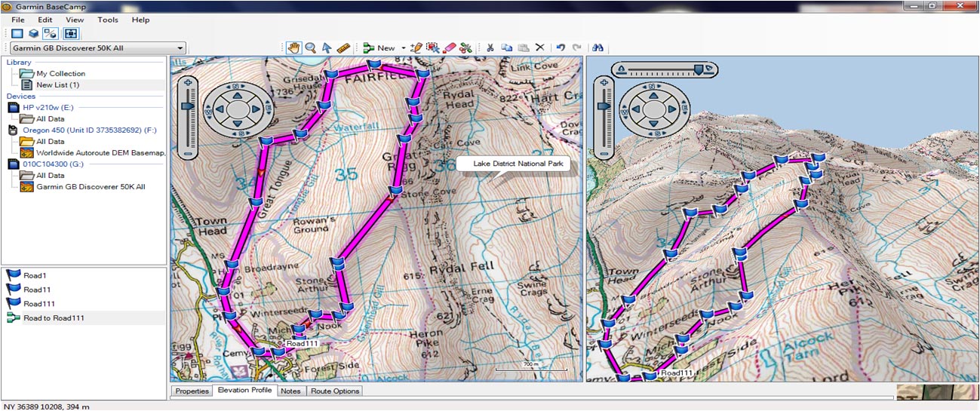The height and width of the screenshot is (411, 980).
Task: Switch to 2D map view icon
Action: click(x=17, y=33)
